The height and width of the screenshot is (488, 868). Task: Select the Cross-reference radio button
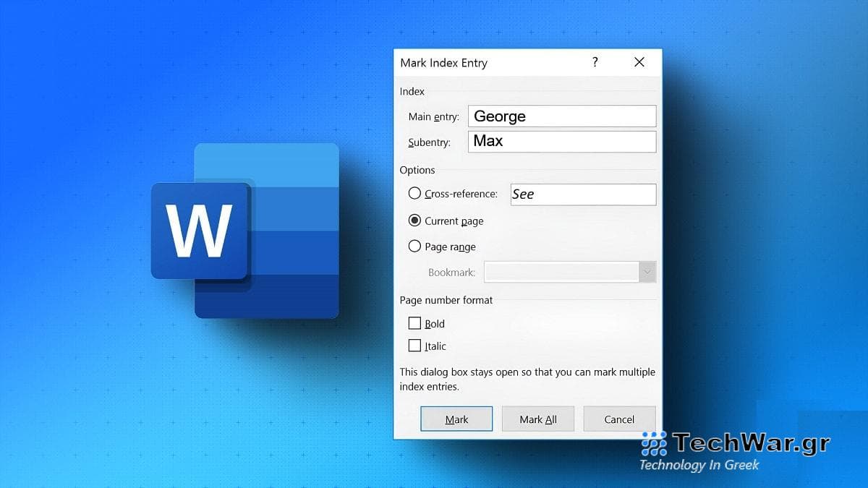coord(414,193)
